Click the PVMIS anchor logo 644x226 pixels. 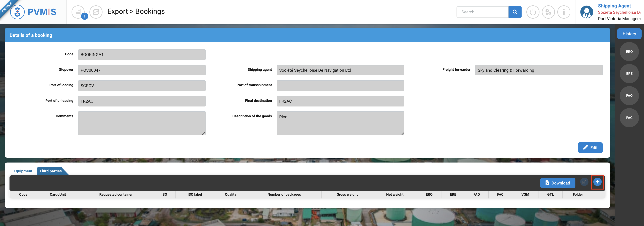point(17,12)
